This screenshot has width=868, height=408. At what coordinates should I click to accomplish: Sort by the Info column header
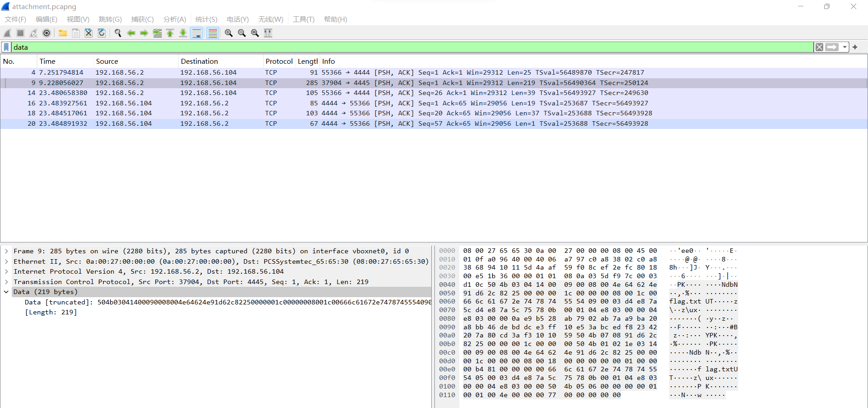pos(593,62)
